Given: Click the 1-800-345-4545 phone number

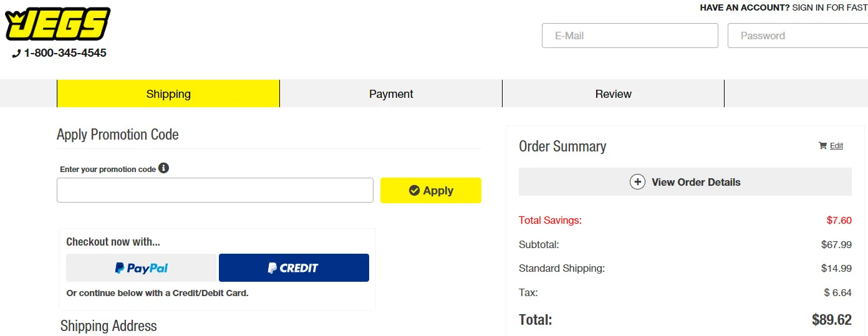Looking at the screenshot, I should (65, 53).
